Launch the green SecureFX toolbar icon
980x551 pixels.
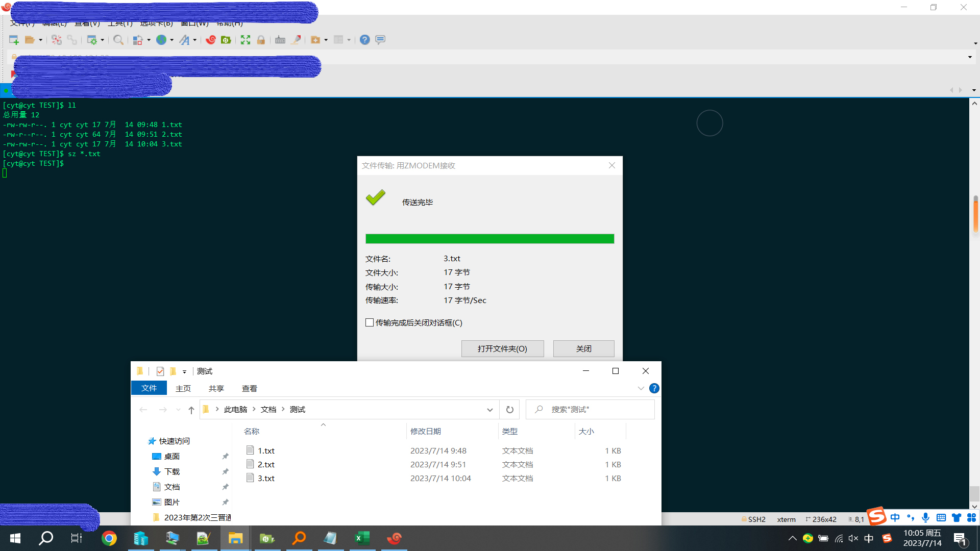tap(226, 40)
